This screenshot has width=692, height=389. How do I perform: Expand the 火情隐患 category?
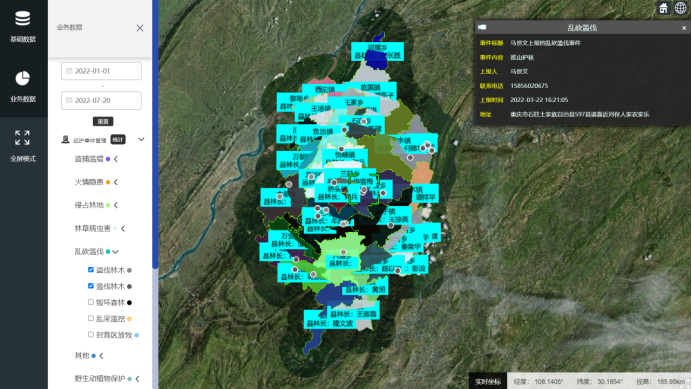coord(116,182)
